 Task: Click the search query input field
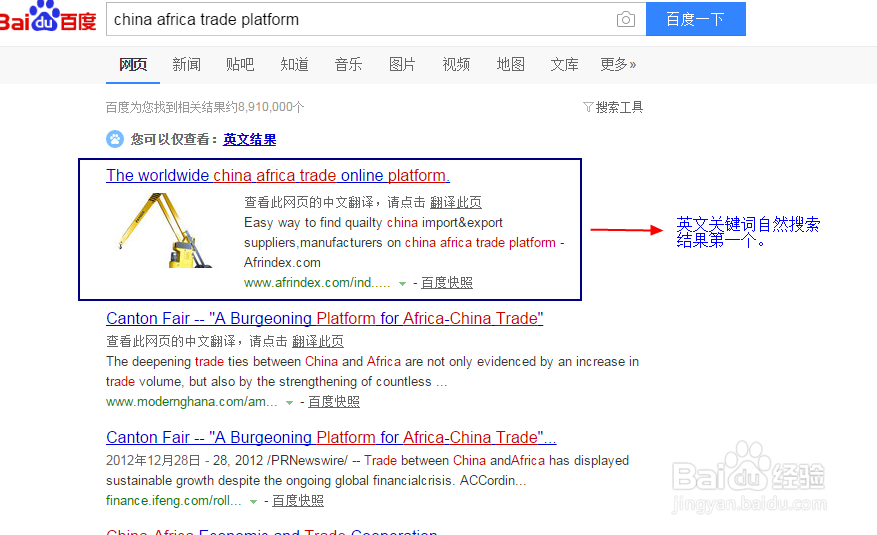pos(361,20)
